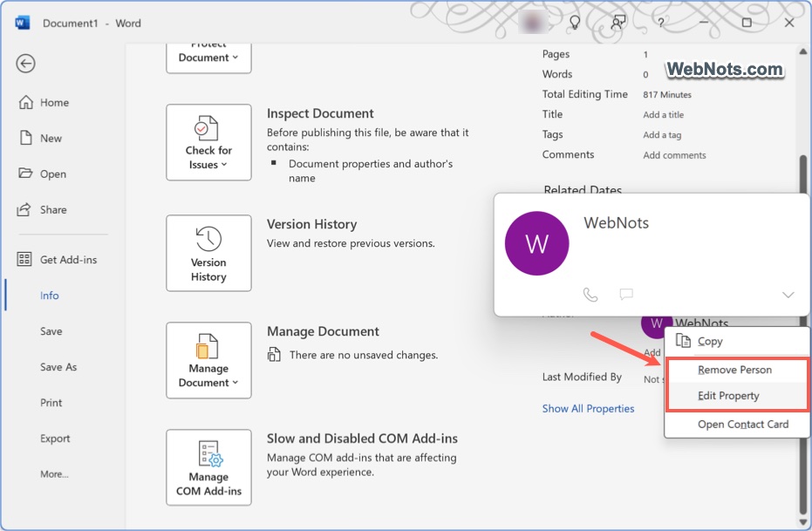This screenshot has height=531, width=812.
Task: Open Manage COM Add-ins button
Action: [x=208, y=467]
